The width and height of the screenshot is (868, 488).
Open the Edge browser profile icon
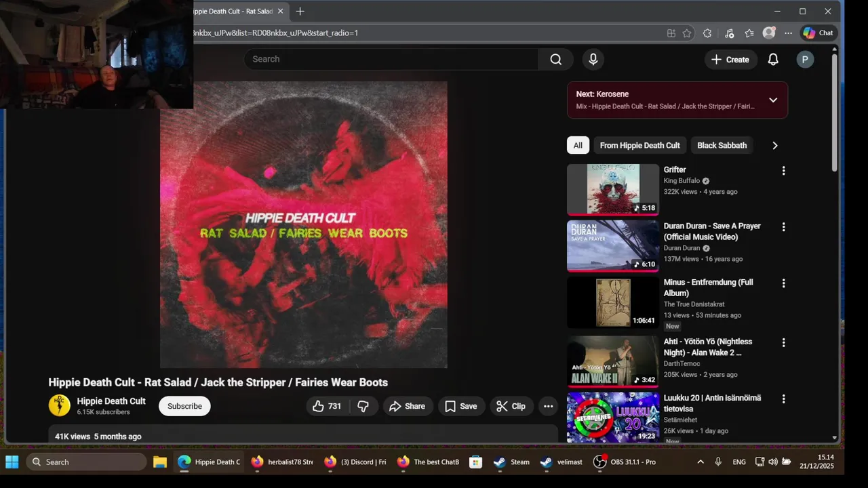(x=769, y=33)
